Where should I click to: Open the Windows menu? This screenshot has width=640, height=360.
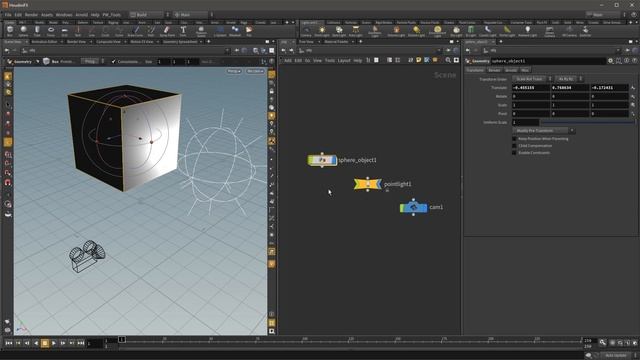click(x=64, y=15)
